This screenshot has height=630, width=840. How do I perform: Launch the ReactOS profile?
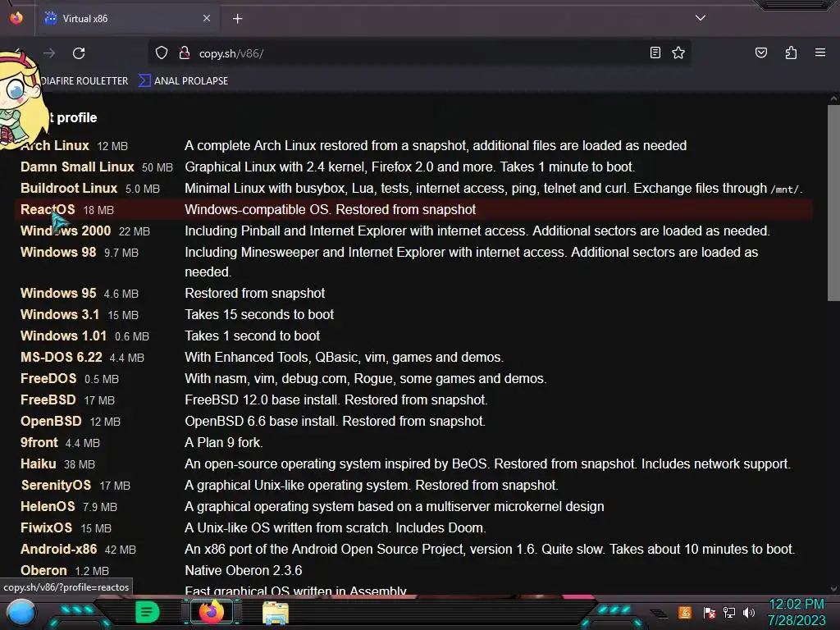[x=48, y=210]
